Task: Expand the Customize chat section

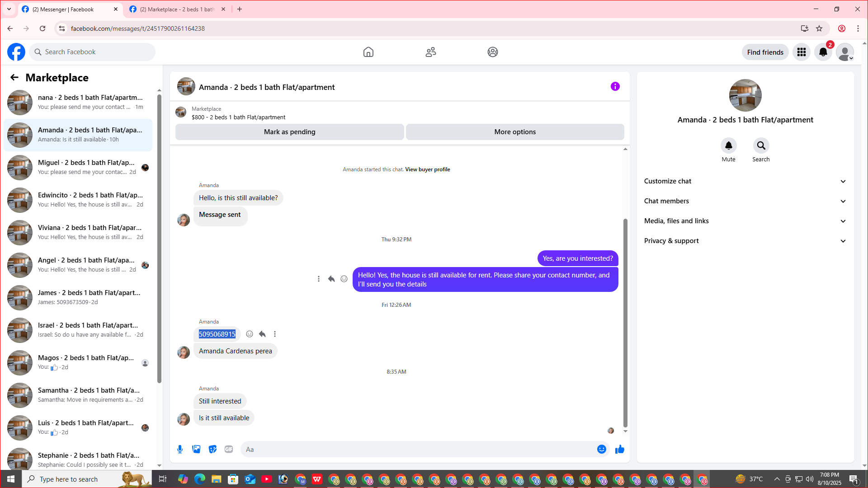Action: click(745, 181)
